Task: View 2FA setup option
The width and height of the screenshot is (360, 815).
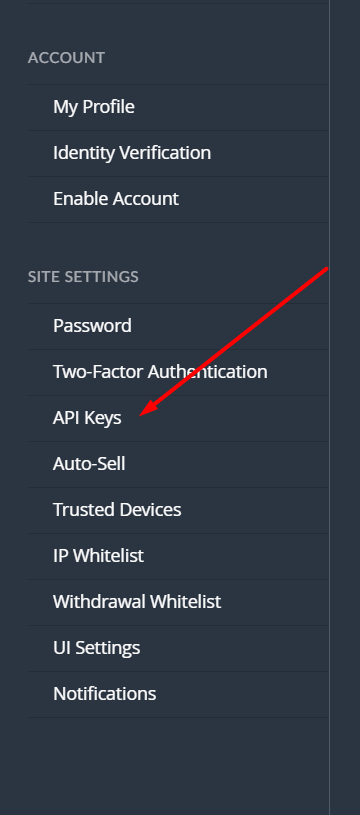Action: pos(178,372)
